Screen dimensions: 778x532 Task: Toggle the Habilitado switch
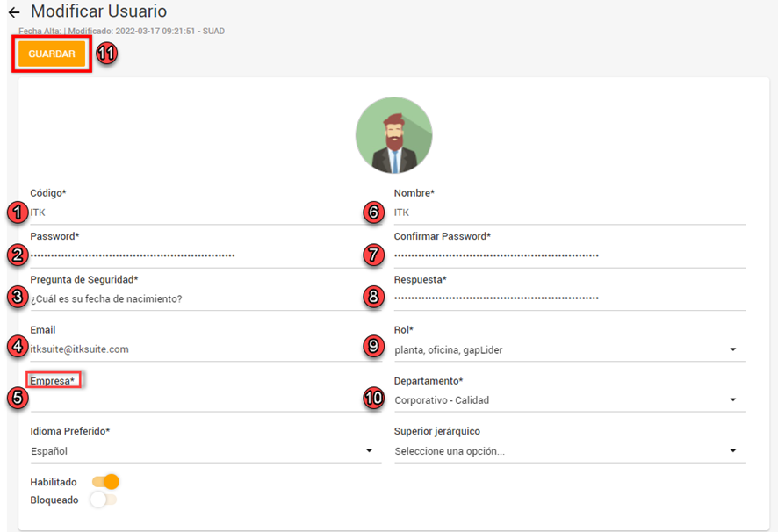click(x=105, y=482)
